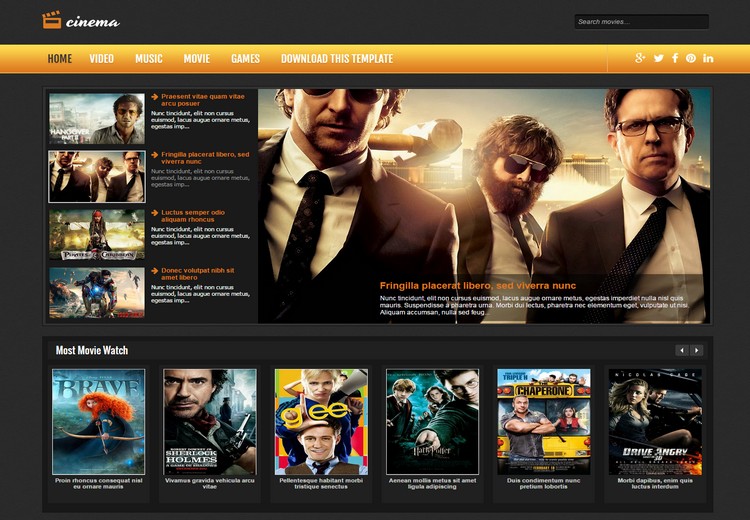
Task: Open 'Luctus semper odio aliquam rhoncus' link
Action: (193, 216)
